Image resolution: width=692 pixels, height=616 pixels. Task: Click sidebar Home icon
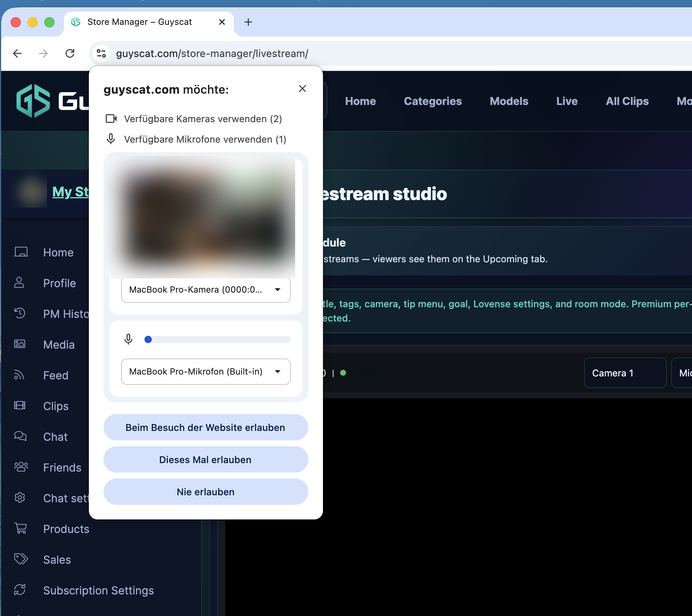(21, 252)
